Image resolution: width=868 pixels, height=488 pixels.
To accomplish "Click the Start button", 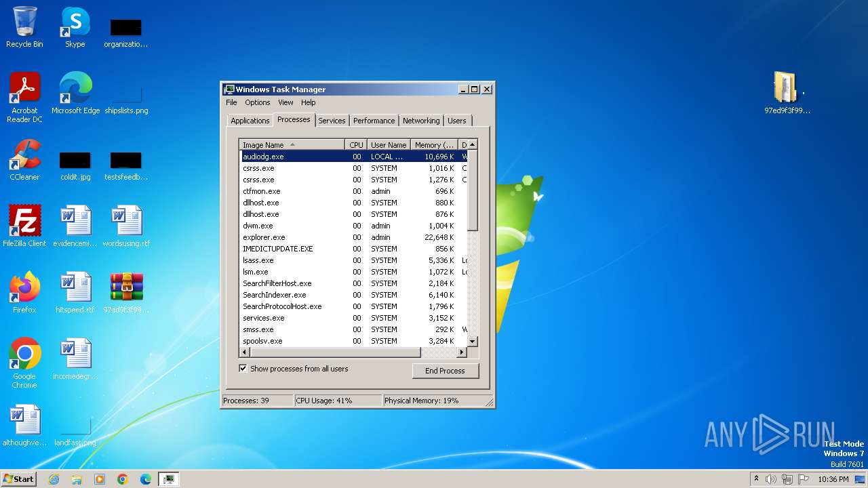I will pos(19,479).
